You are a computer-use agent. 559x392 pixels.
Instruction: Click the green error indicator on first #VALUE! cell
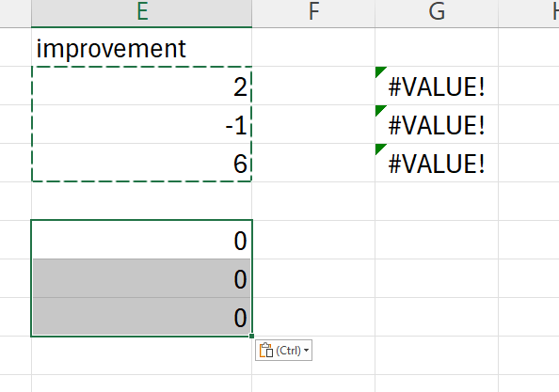pyautogui.click(x=379, y=71)
